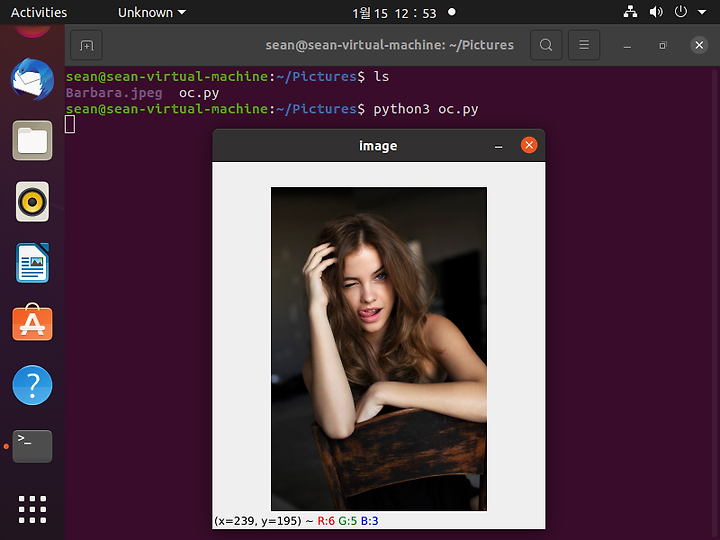The image size is (720, 540).
Task: Launch Rhythmbox music player from the dock
Action: 32,202
